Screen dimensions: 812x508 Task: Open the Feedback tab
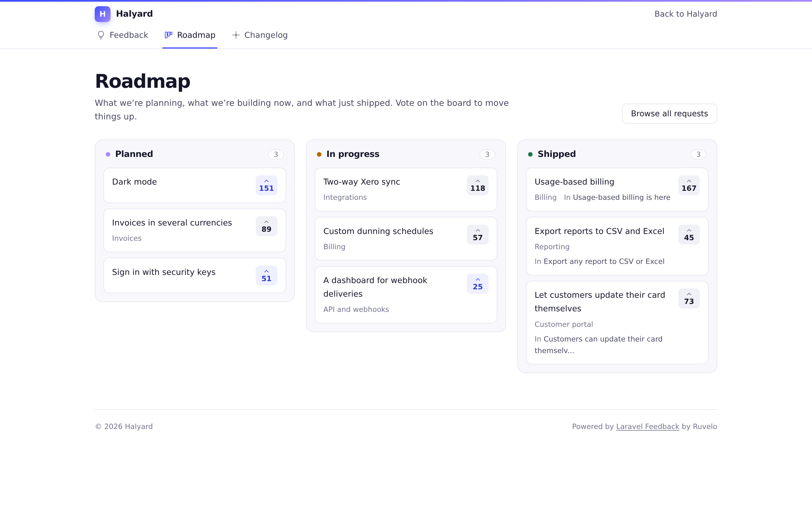click(122, 35)
